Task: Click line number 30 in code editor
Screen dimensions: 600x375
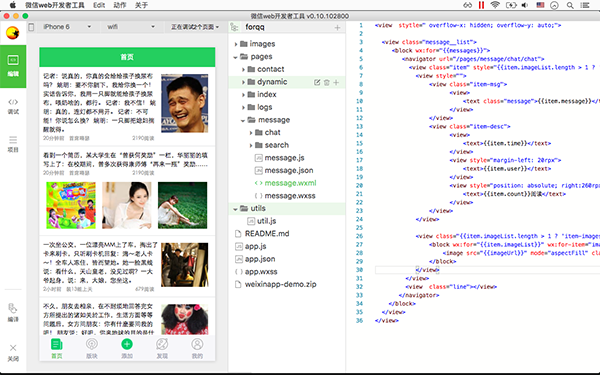Action: point(360,270)
